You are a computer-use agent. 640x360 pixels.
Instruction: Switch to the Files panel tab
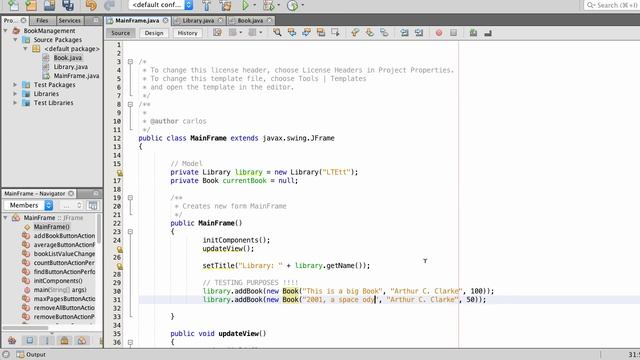[x=42, y=20]
